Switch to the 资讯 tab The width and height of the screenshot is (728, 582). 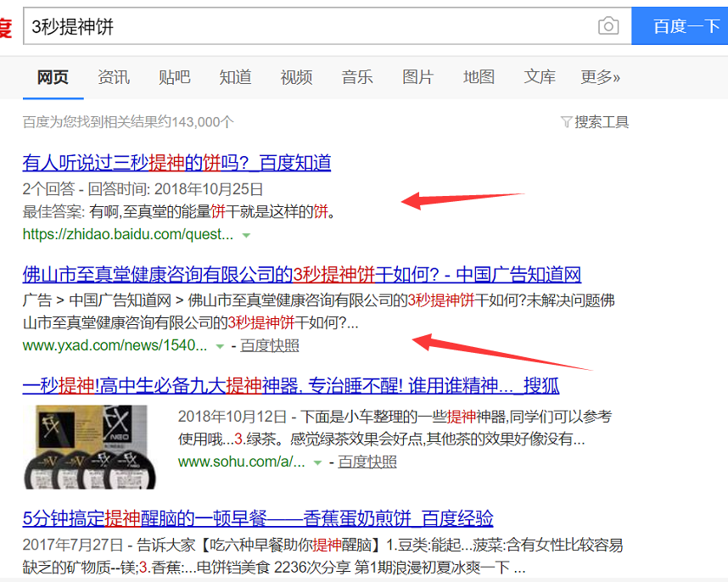[114, 77]
